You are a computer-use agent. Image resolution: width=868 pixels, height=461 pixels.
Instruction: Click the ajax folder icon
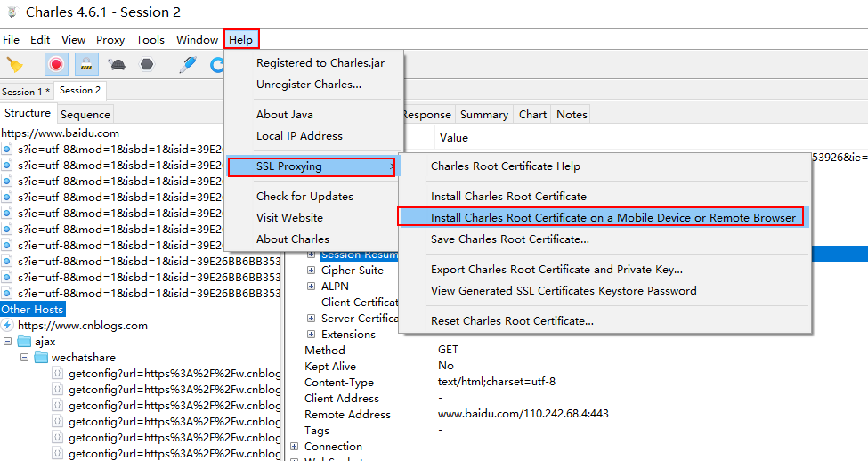(24, 341)
